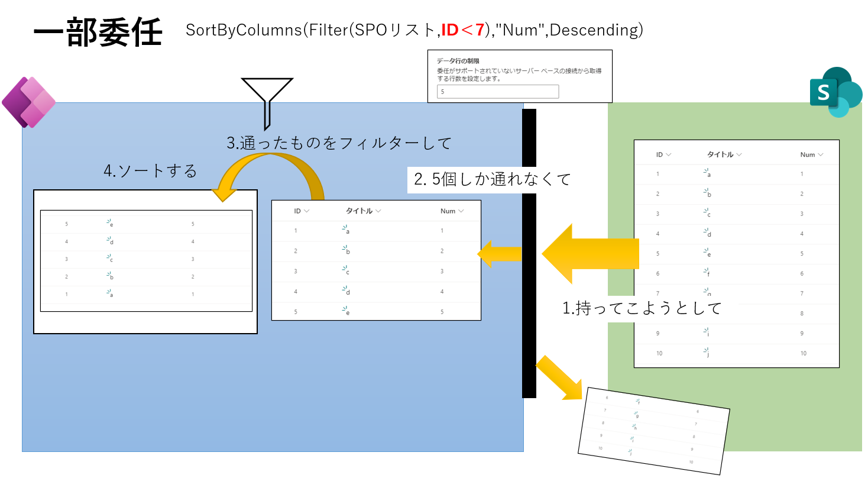This screenshot has width=868, height=478.
Task: Open the Num column dropdown in middle table
Action: click(461, 211)
